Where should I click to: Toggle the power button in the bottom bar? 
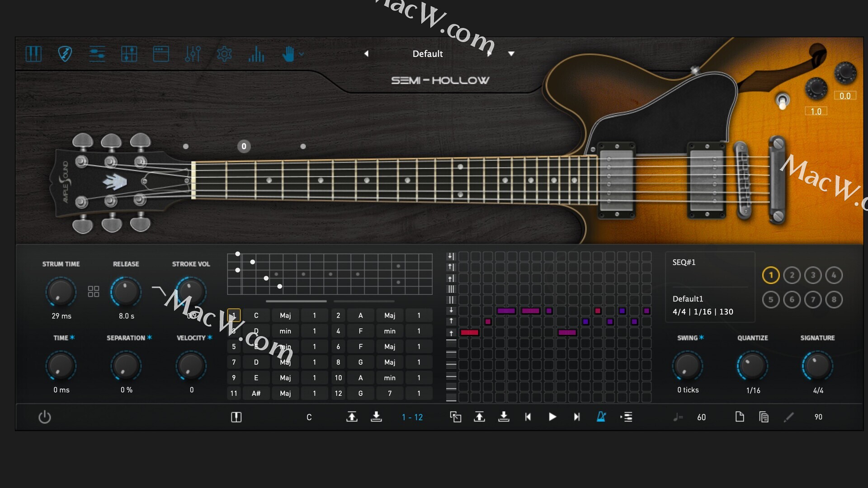coord(44,417)
